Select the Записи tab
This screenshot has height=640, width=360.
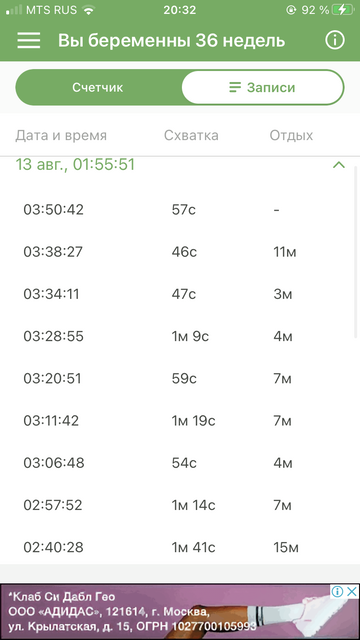click(x=262, y=87)
